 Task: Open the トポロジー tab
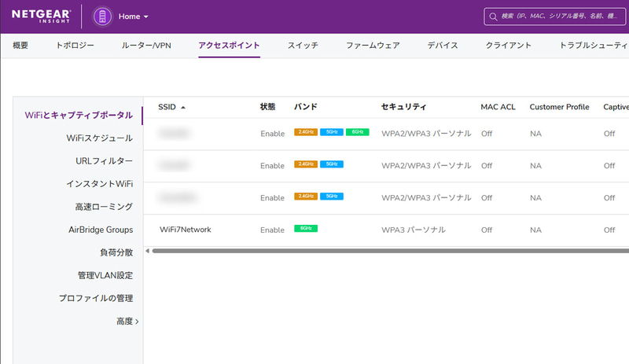(75, 46)
